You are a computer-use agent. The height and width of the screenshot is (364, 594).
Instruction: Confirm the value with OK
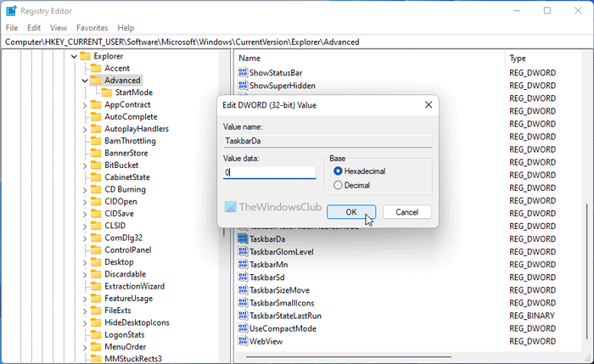351,212
